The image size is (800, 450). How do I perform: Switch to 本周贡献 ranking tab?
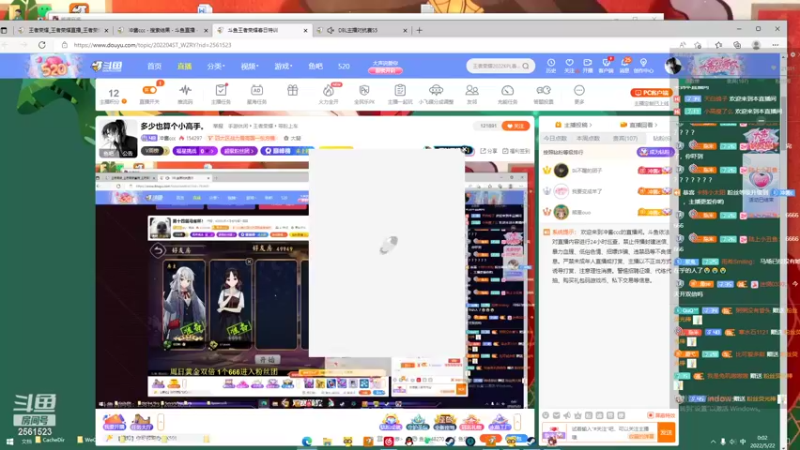point(588,138)
